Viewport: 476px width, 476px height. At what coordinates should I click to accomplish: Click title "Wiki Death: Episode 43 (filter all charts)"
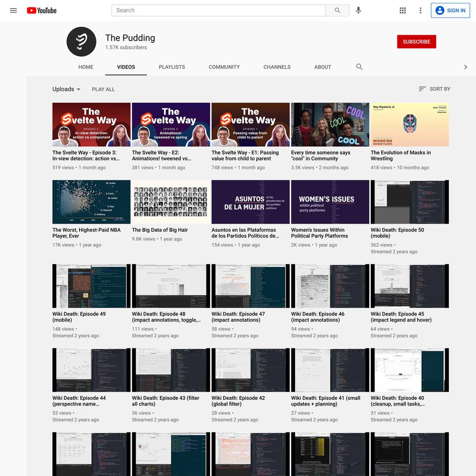click(166, 401)
